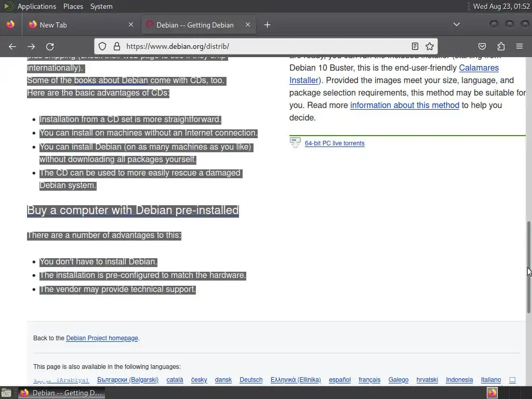This screenshot has width=532, height=399.
Task: Click heading Buy a computer with Debian pre-installed
Action: tap(132, 210)
